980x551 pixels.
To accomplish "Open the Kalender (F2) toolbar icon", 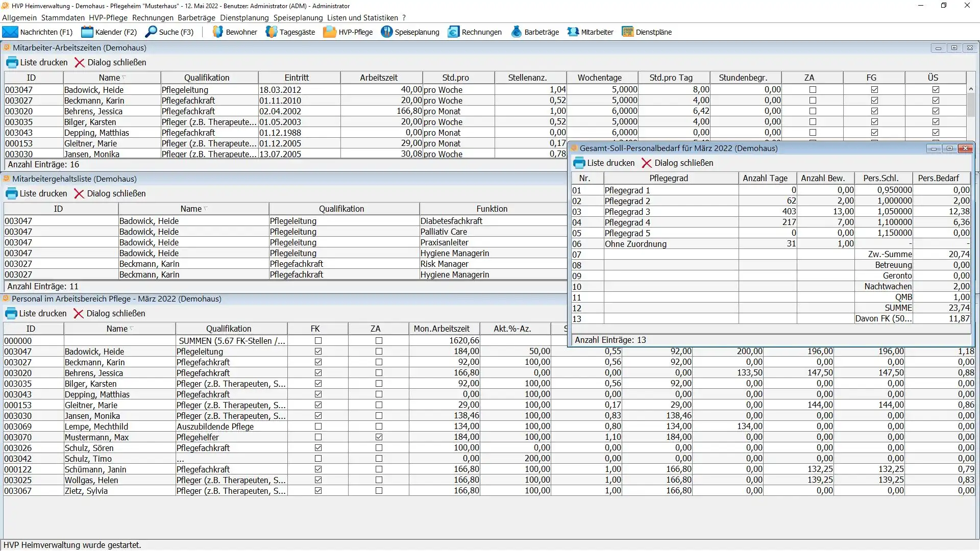I will (x=87, y=32).
